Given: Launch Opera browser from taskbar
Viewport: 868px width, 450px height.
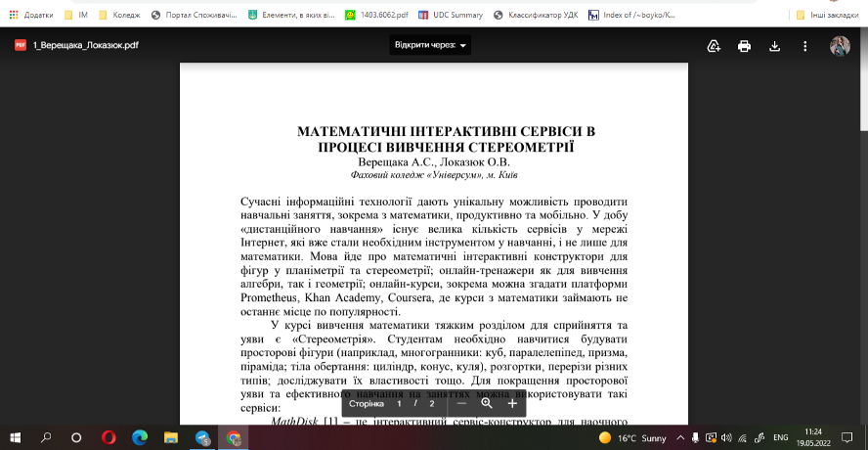Looking at the screenshot, I should [108, 438].
